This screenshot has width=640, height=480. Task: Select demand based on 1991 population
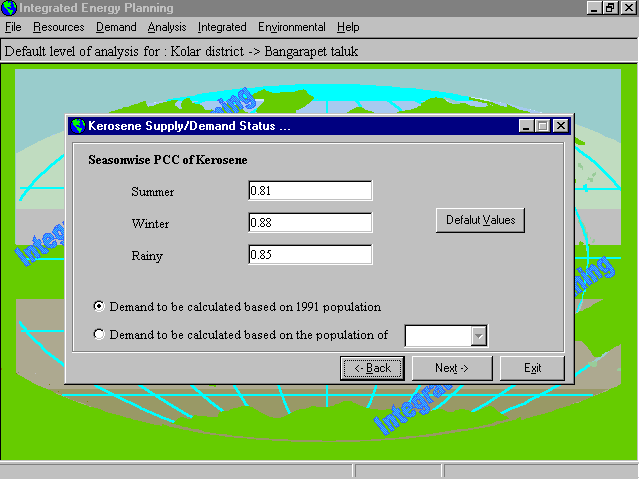tap(99, 307)
